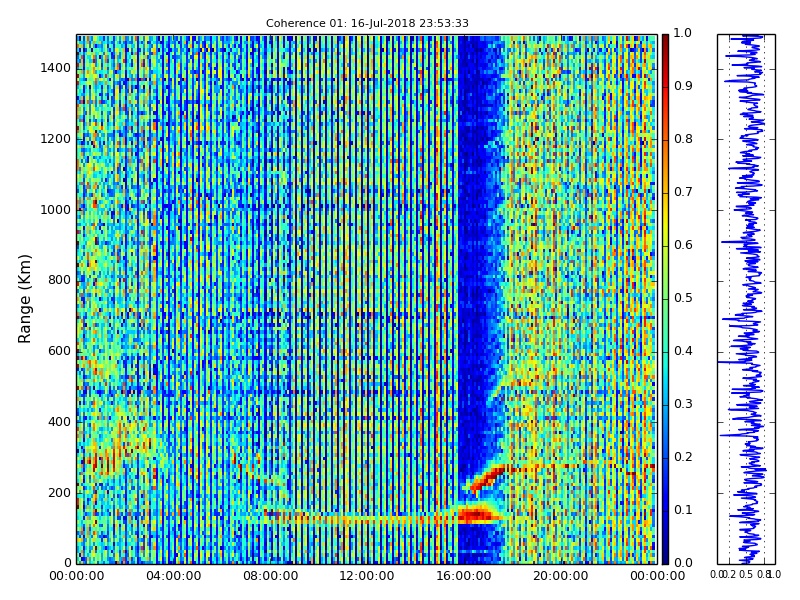Select the 0.3 label on the colorbar
This screenshot has height=600, width=800.
click(x=683, y=404)
